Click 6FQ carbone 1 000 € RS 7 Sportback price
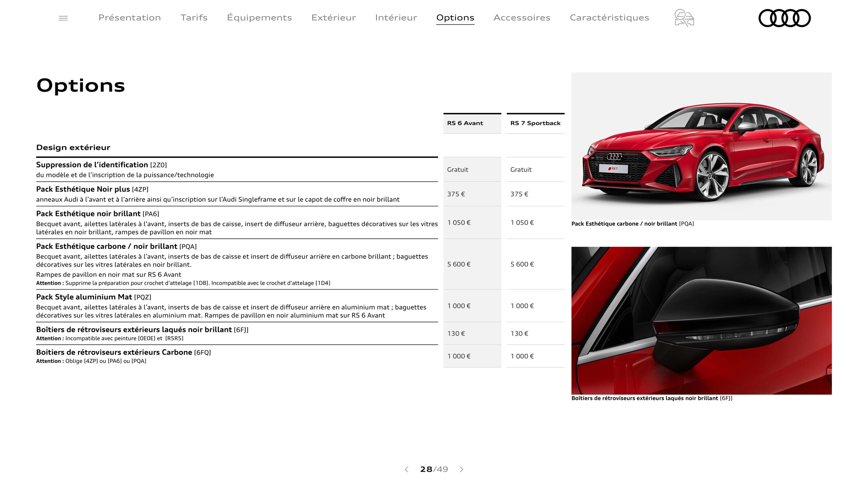Image resolution: width=868 pixels, height=488 pixels. [522, 356]
